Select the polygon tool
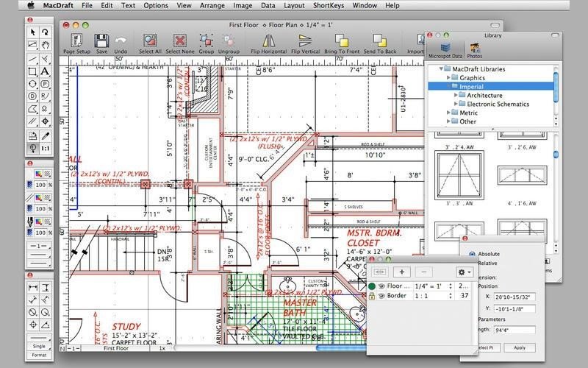 pyautogui.click(x=33, y=109)
